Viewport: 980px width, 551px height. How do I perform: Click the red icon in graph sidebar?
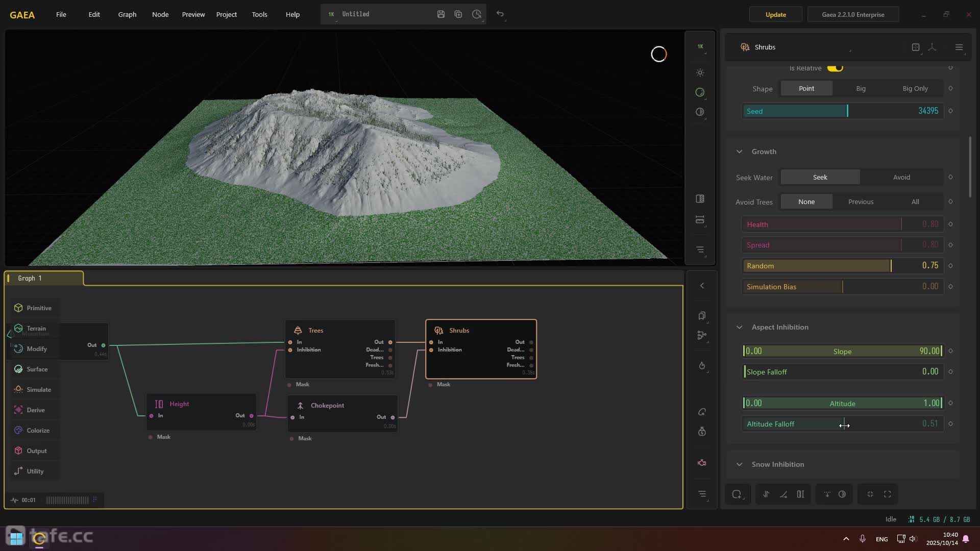click(x=702, y=463)
